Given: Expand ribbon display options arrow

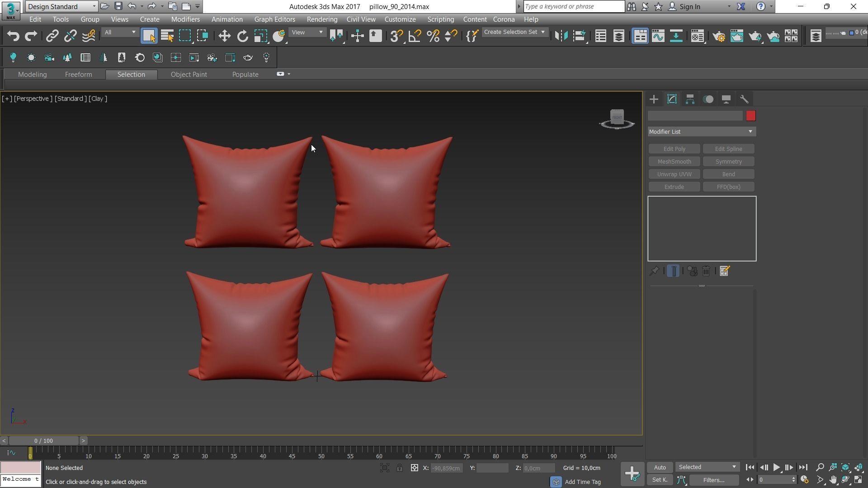Looking at the screenshot, I should (289, 74).
